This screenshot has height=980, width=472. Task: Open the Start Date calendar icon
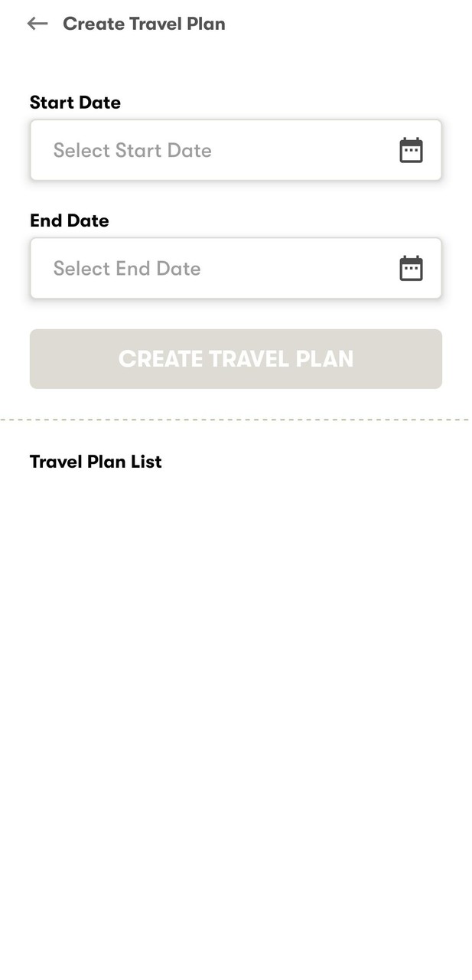pos(411,150)
